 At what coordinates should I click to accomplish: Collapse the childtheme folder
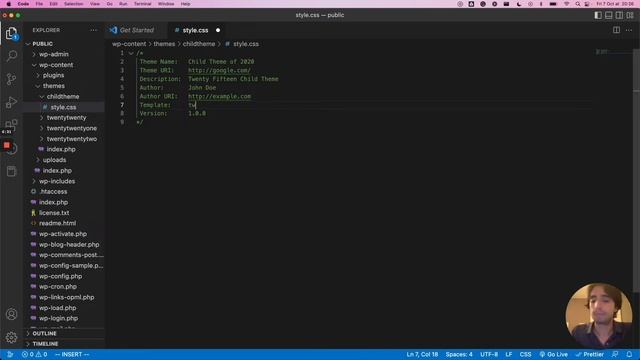coord(63,97)
